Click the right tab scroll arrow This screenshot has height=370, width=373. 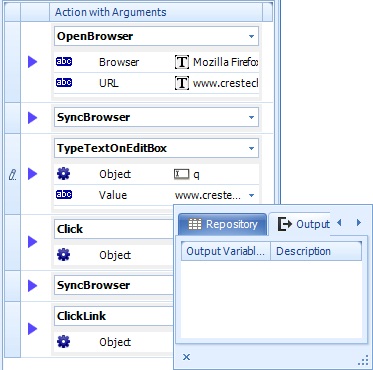click(359, 222)
